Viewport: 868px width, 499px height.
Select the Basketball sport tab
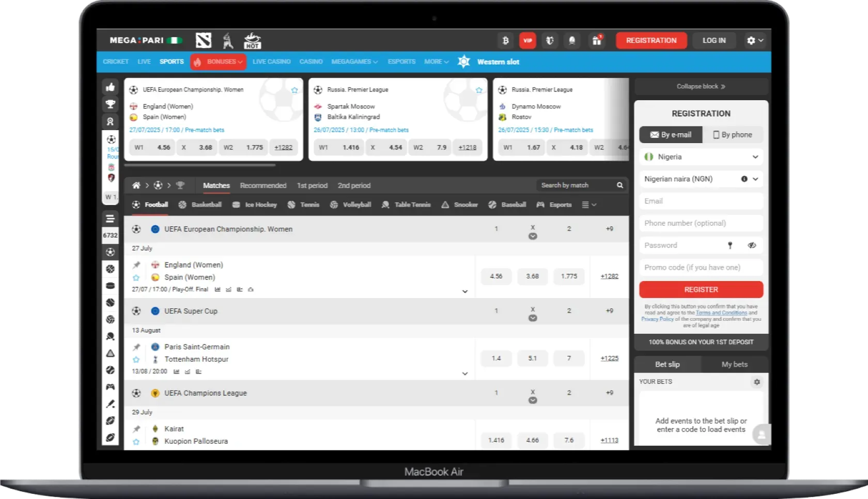coord(200,205)
